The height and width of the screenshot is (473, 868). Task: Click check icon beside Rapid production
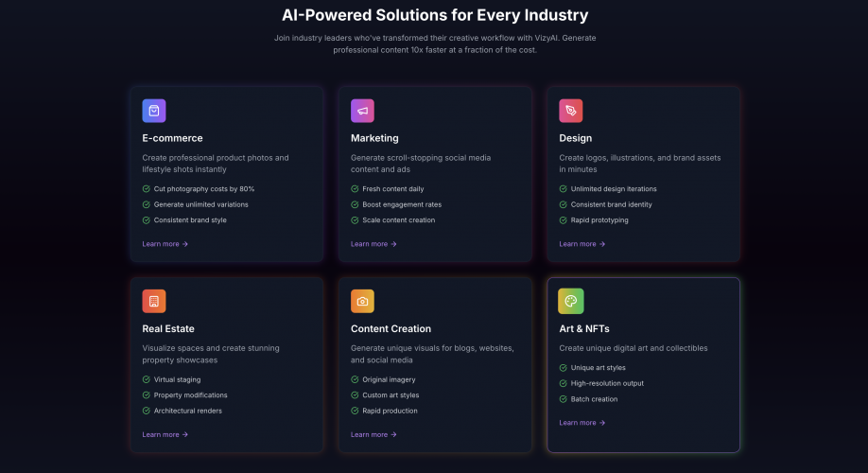click(x=355, y=411)
